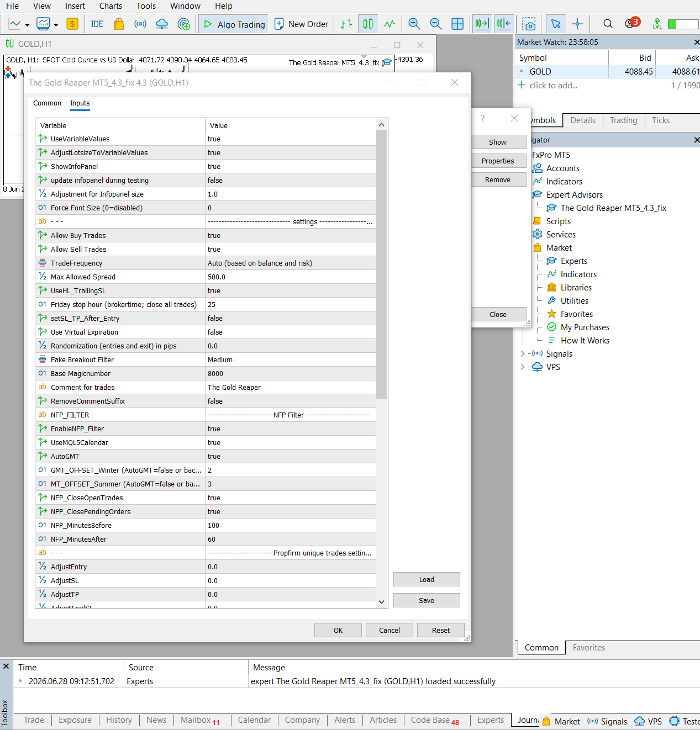Viewport: 700px width, 730px height.
Task: Click the cloud VPS icon in top toolbar
Action: click(162, 24)
